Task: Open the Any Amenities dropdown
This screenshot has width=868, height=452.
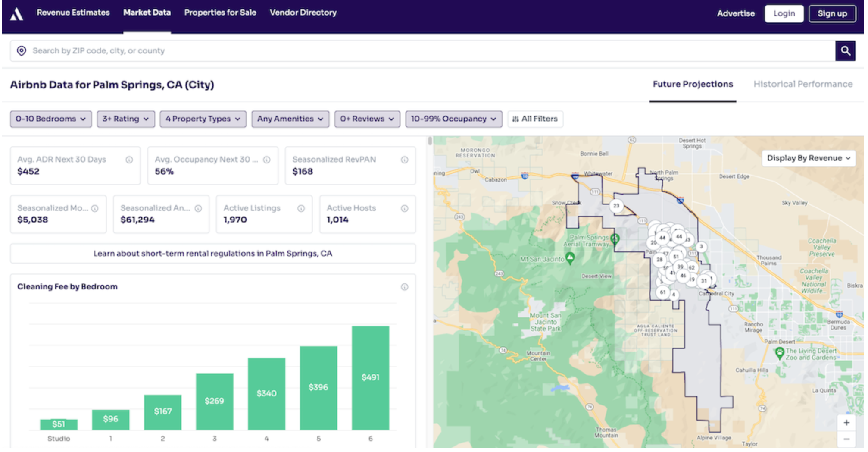Action: [x=290, y=119]
